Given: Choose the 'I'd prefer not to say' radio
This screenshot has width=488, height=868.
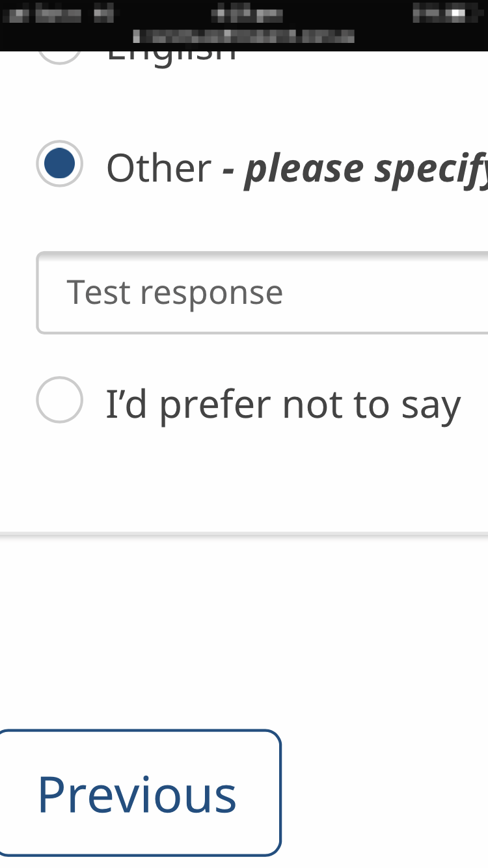Looking at the screenshot, I should click(59, 400).
